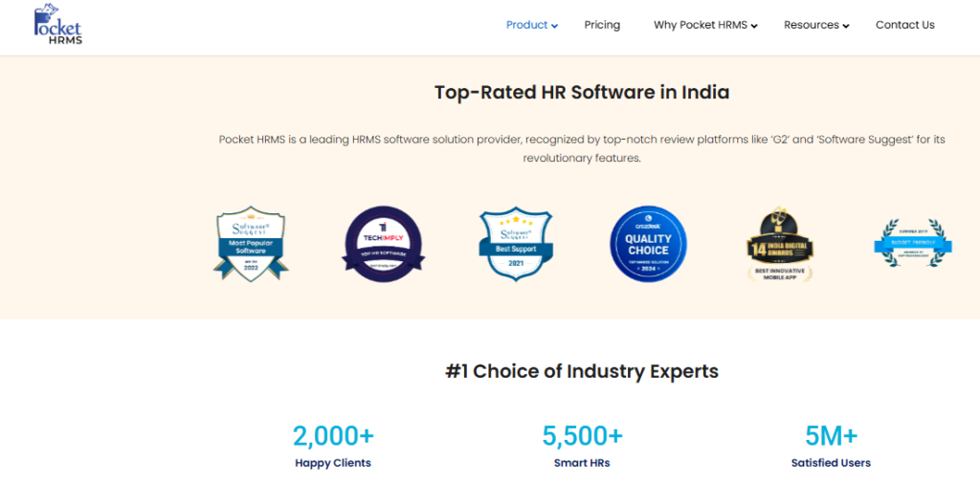The height and width of the screenshot is (503, 980).
Task: Click the Satisfied Users label
Action: (831, 463)
